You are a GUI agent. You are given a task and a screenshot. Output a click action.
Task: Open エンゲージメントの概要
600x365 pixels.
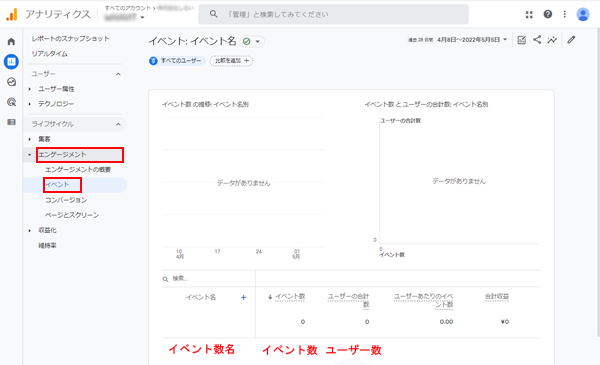tap(78, 169)
